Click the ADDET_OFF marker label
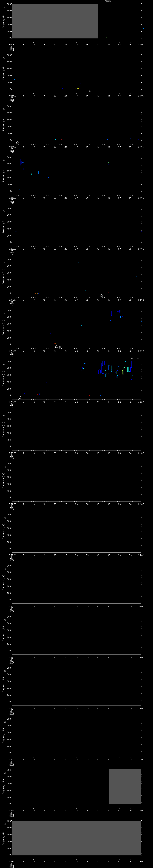The height and width of the screenshot is (868, 153). [134, 358]
